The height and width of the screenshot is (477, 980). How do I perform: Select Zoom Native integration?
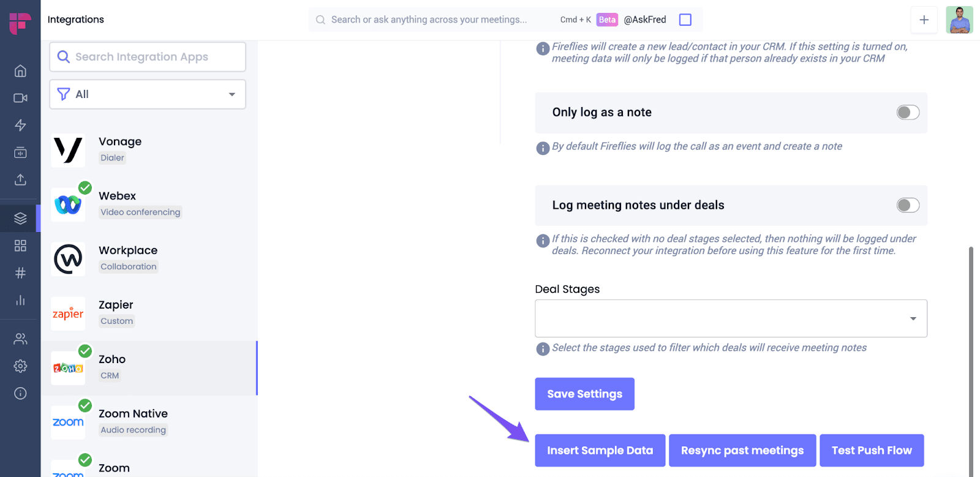149,423
